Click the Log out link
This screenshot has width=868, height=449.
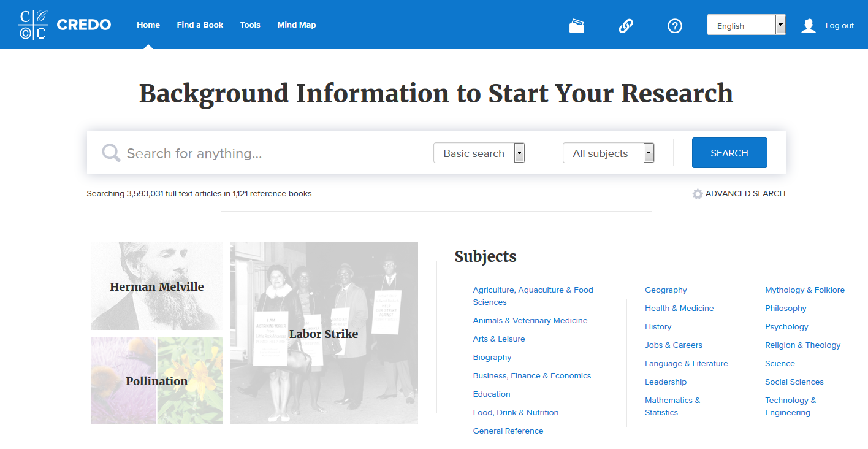(839, 26)
